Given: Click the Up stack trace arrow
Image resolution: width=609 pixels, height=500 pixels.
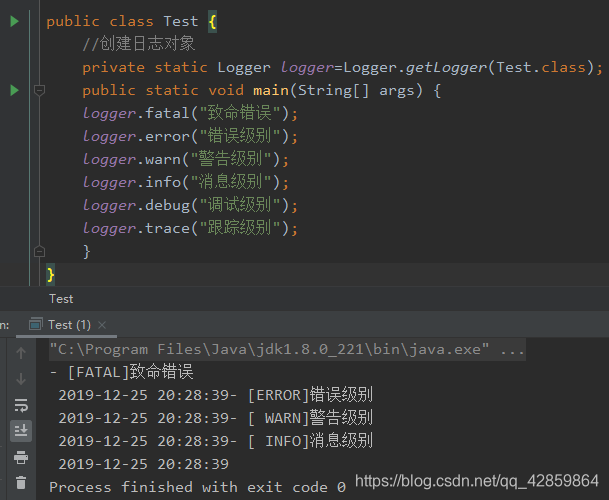Looking at the screenshot, I should (21, 353).
